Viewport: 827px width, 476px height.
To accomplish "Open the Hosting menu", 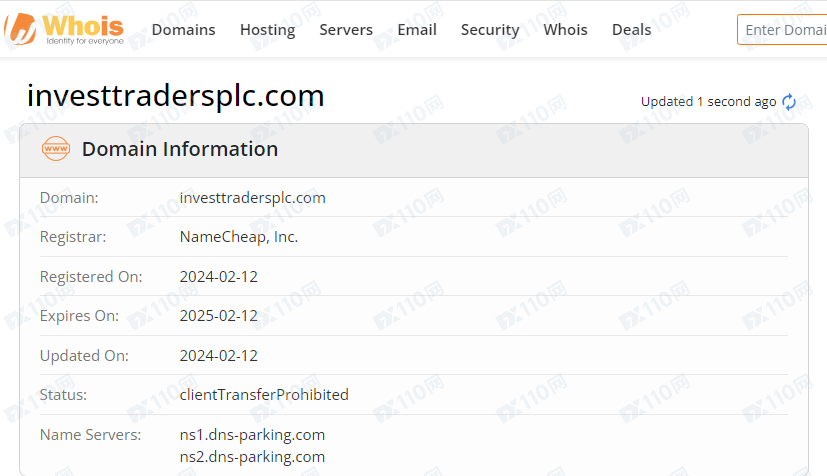I will click(x=267, y=30).
